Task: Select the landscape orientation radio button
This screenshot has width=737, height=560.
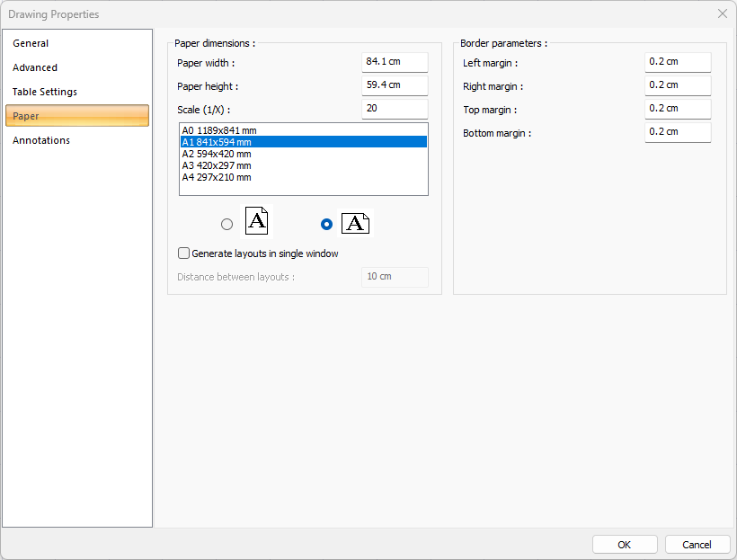Action: tap(326, 224)
